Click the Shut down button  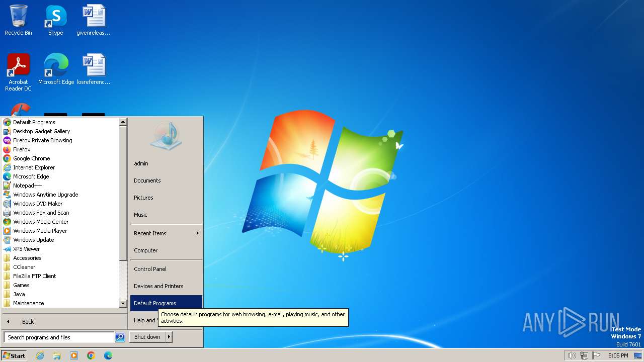click(x=147, y=337)
